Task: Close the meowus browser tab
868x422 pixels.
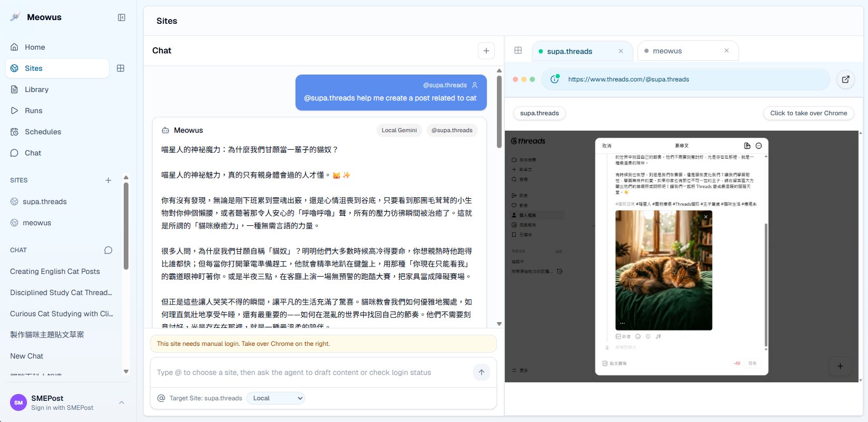Action: [726, 51]
